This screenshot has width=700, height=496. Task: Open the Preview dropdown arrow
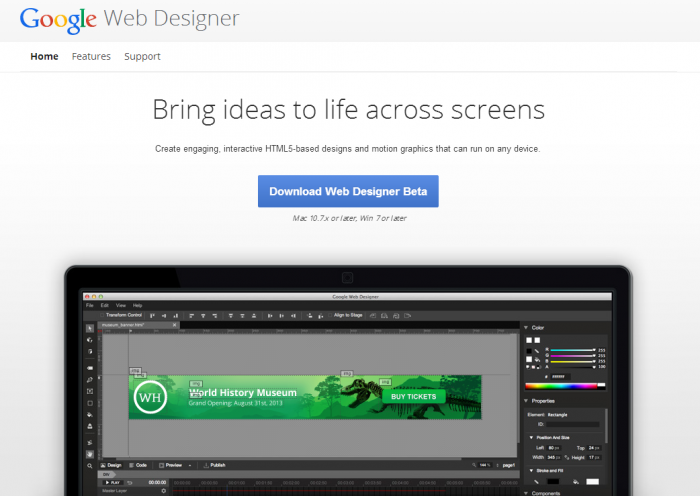click(190, 465)
